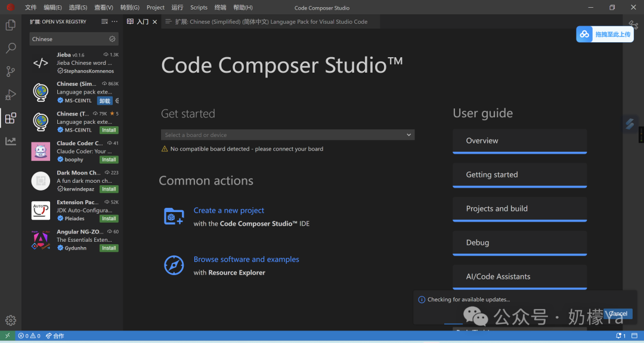Open the Getting started user guide
Screen dimensions: 644x343
coord(519,175)
